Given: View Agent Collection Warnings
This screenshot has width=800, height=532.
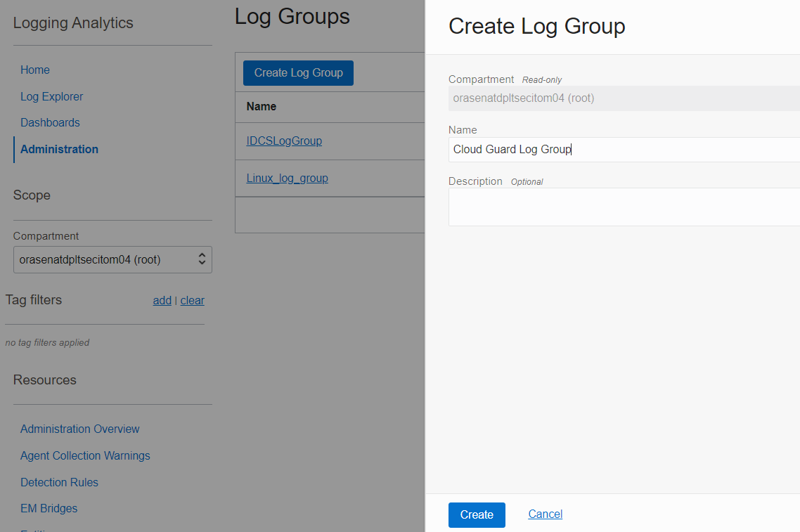Looking at the screenshot, I should tap(85, 455).
